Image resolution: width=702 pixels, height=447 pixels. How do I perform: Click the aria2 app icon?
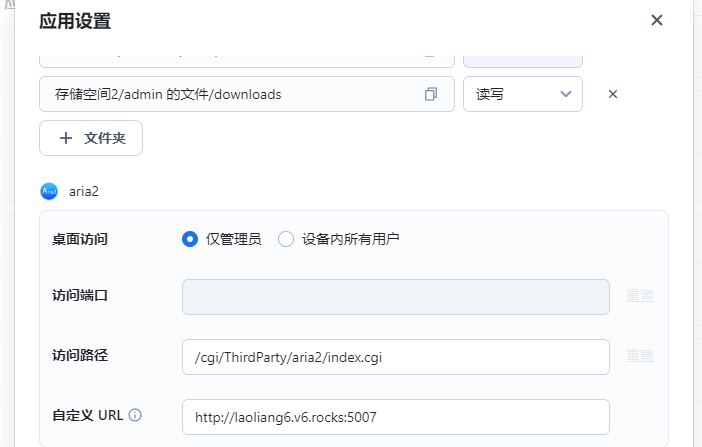click(49, 191)
